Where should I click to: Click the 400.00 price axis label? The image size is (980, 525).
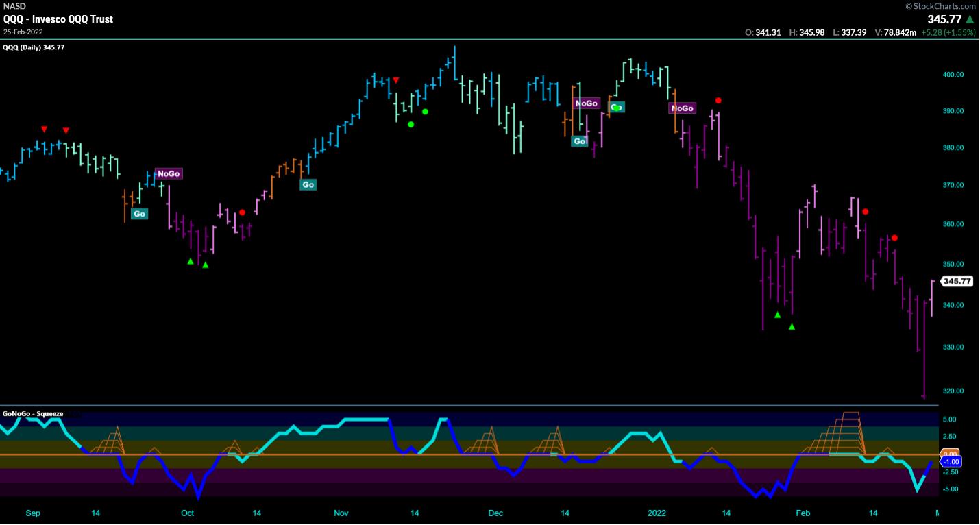(x=953, y=75)
